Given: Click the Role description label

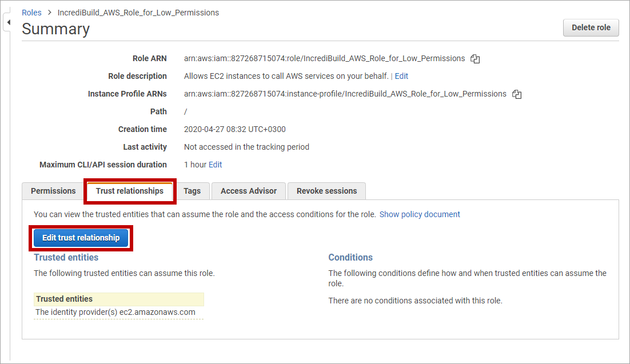Looking at the screenshot, I should pos(137,76).
